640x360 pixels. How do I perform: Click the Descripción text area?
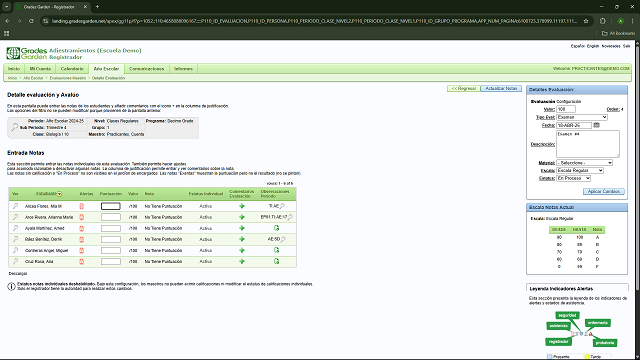(x=588, y=144)
